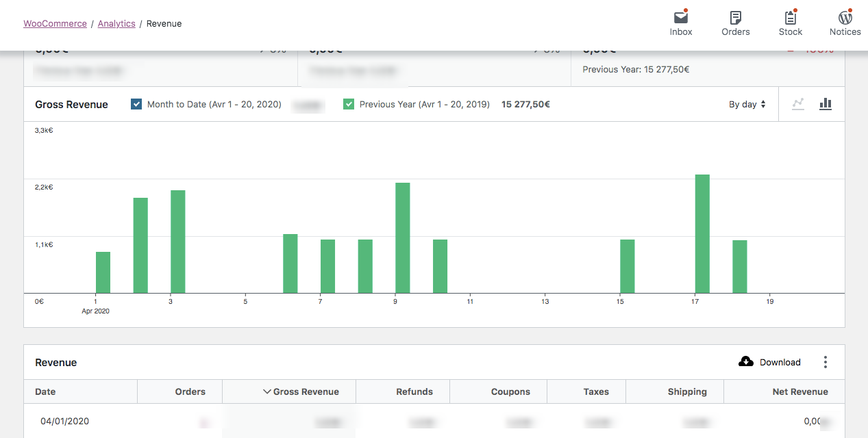This screenshot has width=868, height=438.
Task: Sort by Shipping column header
Action: pos(686,392)
